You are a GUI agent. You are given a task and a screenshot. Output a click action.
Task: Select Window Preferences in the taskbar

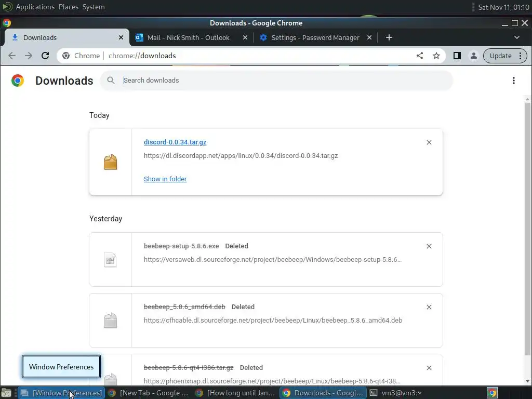(61, 393)
